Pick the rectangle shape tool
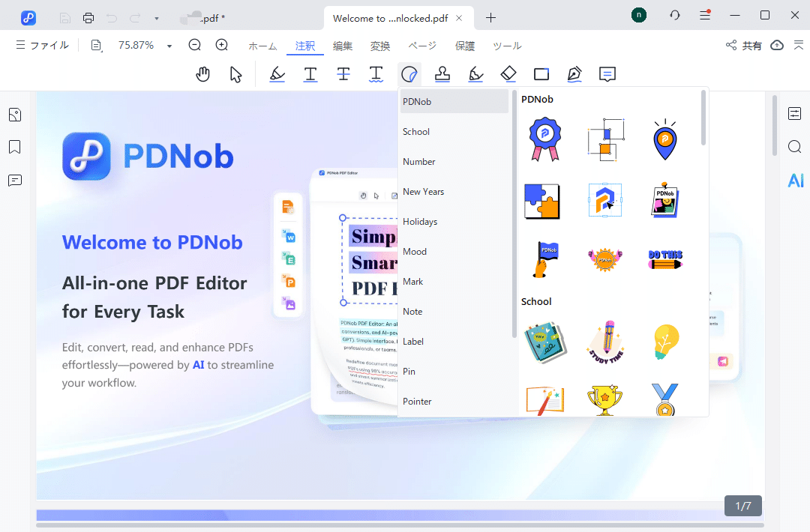The image size is (810, 532). (x=541, y=74)
